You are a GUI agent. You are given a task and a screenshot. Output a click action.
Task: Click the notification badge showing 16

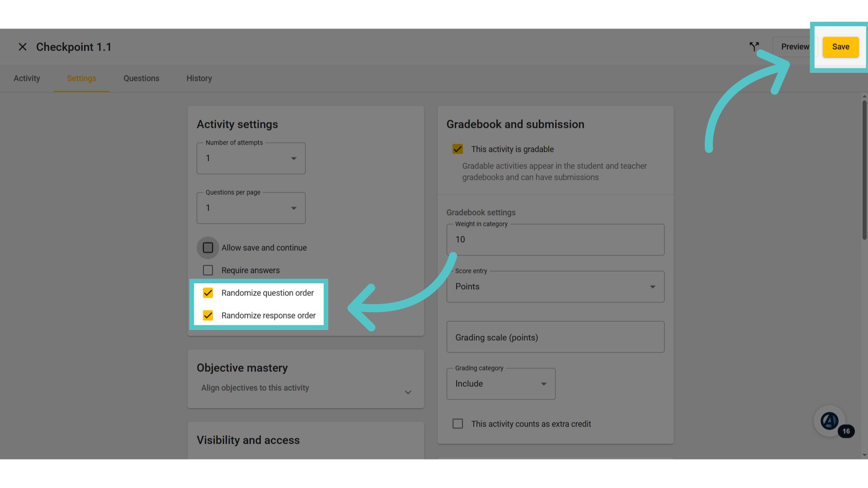click(846, 431)
